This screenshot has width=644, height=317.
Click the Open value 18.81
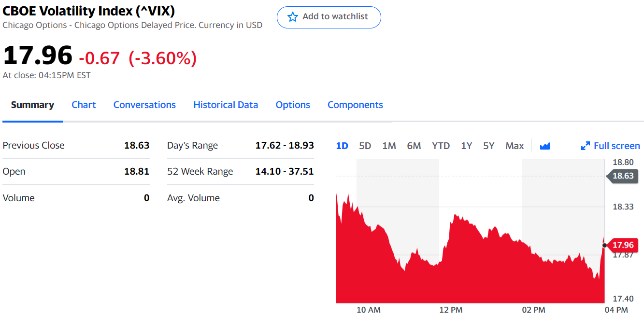tap(137, 171)
